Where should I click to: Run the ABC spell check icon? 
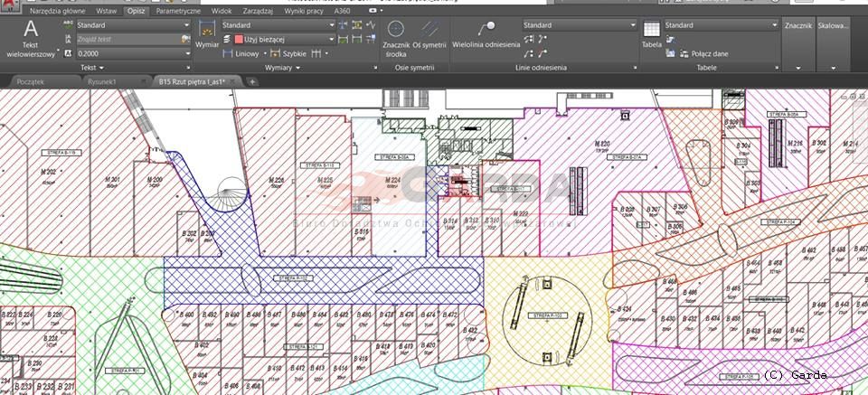coord(68,25)
